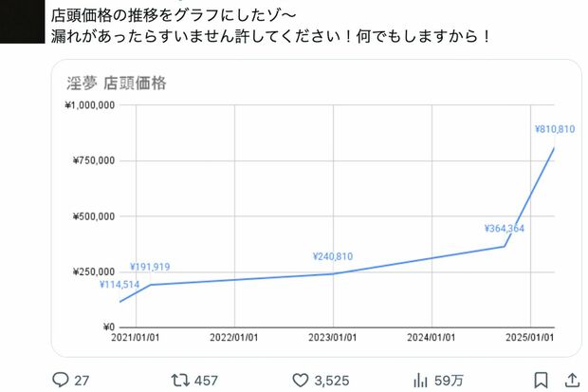Bookmark this tweet
Viewport: 588px width, 392px height.
tap(539, 380)
